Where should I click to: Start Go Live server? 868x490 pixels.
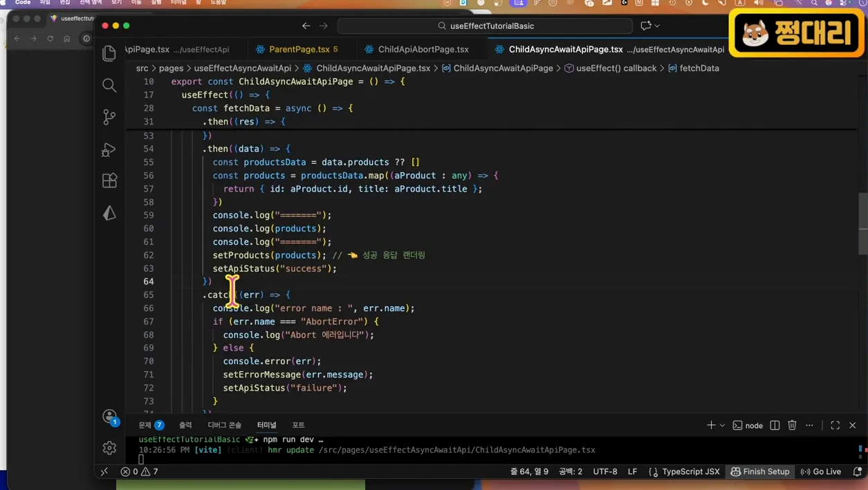[821, 471]
